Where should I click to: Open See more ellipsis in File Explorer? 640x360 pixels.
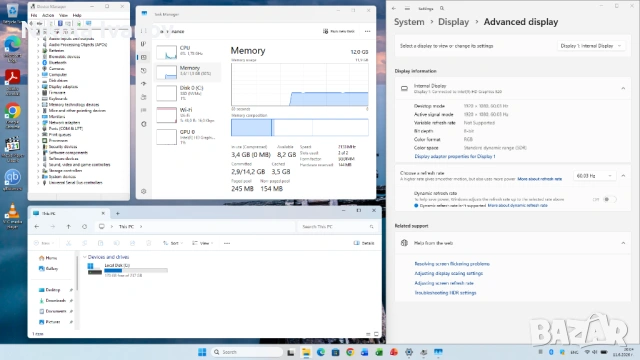pyautogui.click(x=227, y=243)
